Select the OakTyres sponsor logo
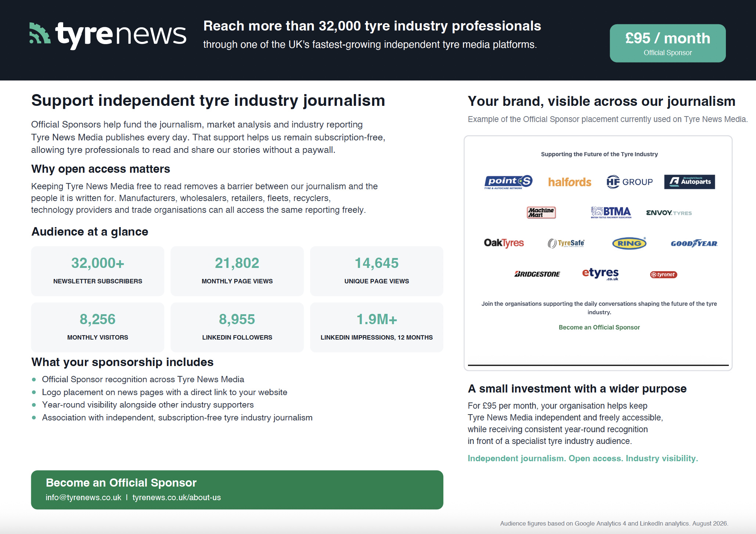The height and width of the screenshot is (534, 756). point(504,243)
